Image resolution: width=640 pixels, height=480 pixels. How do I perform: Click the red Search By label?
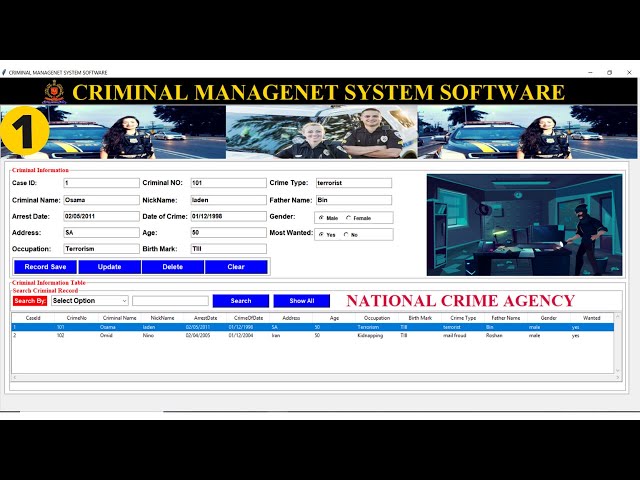[x=30, y=301]
